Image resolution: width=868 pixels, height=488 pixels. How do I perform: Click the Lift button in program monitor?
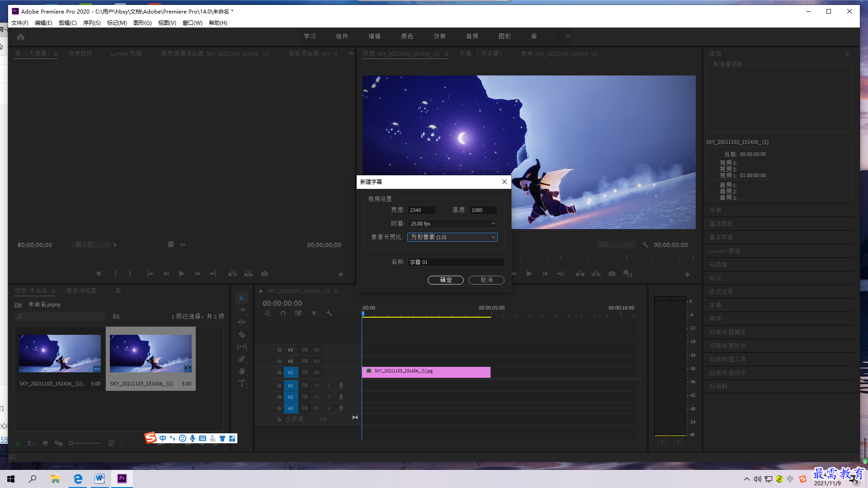[580, 274]
